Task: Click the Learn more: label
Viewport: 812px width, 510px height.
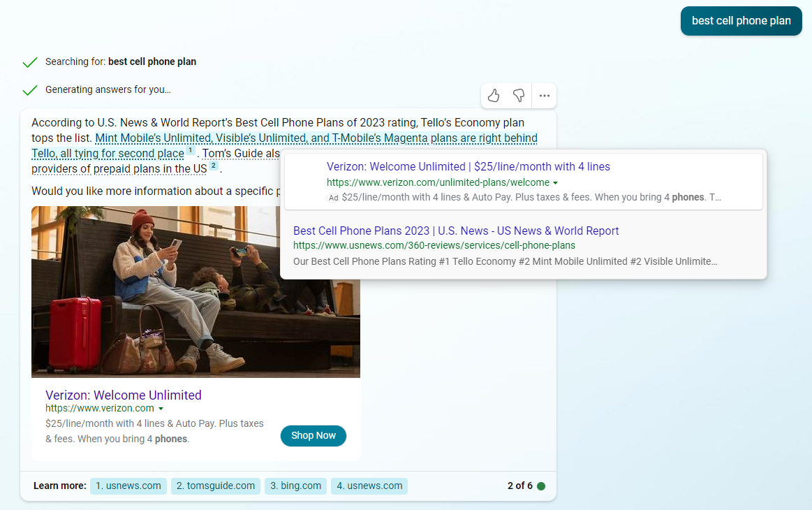Action: tap(60, 486)
